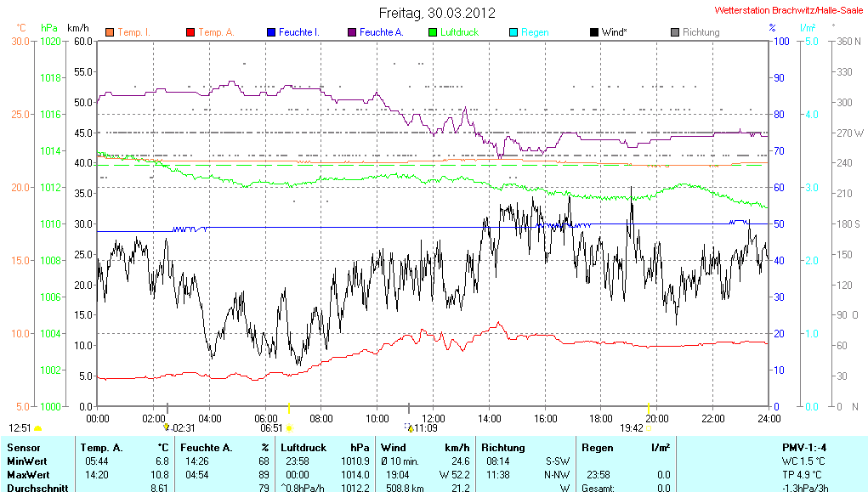The image size is (868, 492).
Task: Click the Regen legend text label
Action: pyautogui.click(x=535, y=32)
